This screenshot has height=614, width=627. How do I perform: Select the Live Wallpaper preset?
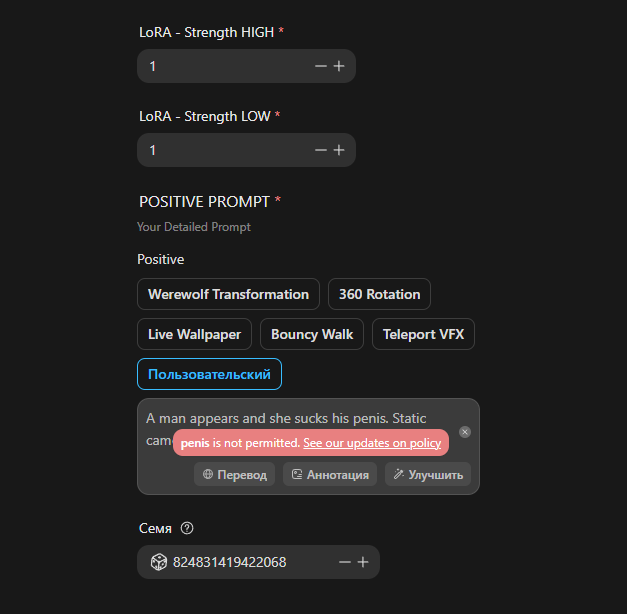[194, 334]
